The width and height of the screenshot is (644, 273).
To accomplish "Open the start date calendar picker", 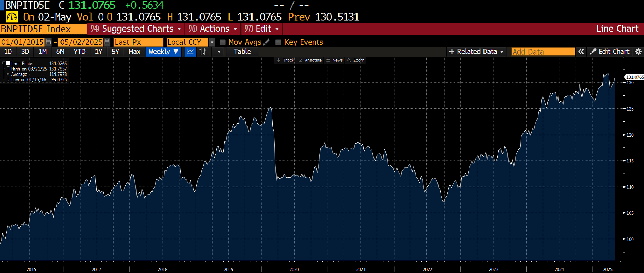I will 48,42.
